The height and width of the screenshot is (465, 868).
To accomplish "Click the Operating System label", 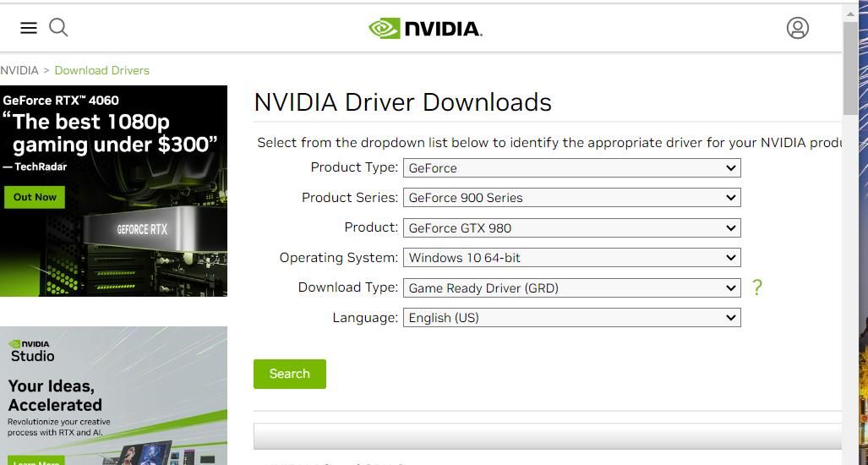I will click(x=338, y=257).
